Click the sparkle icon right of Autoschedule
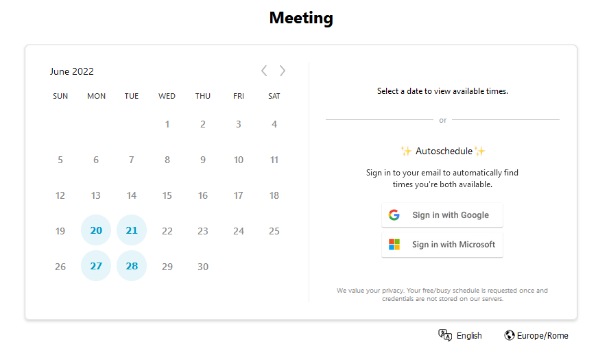The image size is (609, 364). [480, 151]
